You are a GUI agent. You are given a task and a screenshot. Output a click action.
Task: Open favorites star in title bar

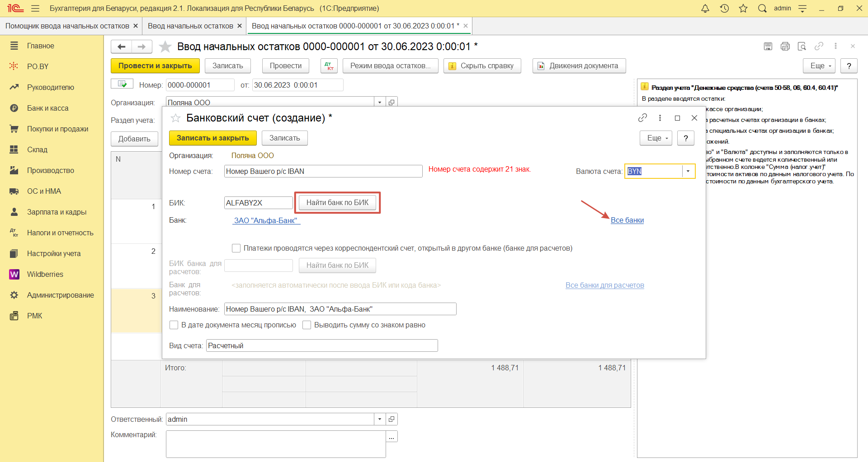pos(743,9)
